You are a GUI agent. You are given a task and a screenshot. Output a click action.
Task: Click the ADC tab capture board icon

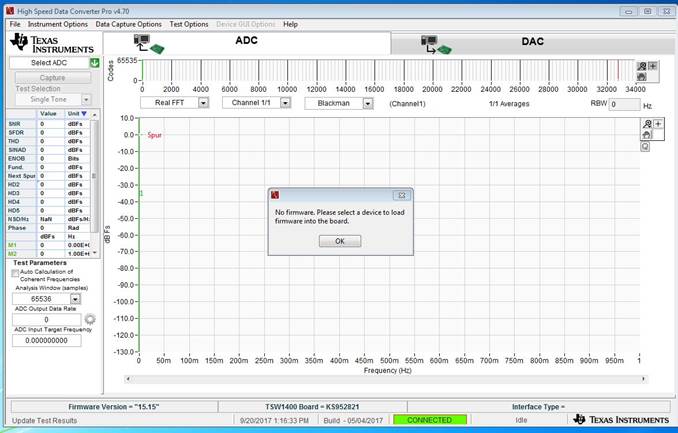(148, 44)
